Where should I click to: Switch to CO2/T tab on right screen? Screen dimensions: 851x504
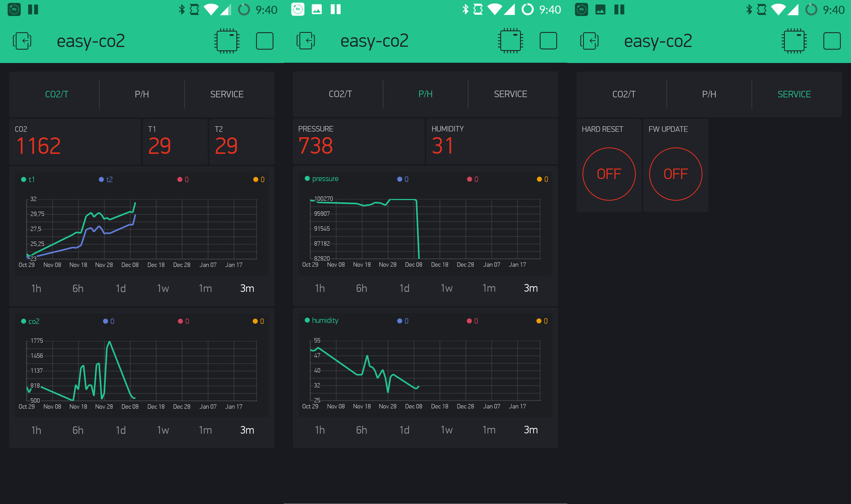coord(624,94)
